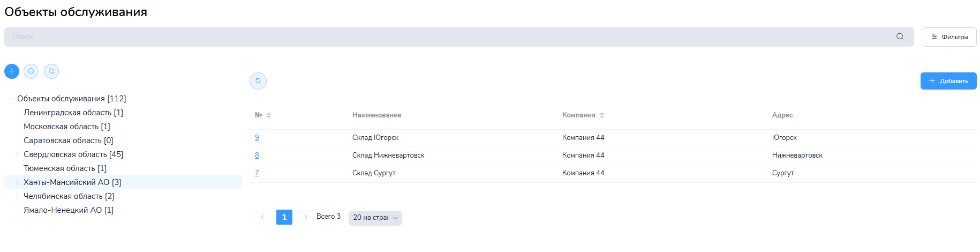Expand Свердловская область tree node

pos(17,154)
